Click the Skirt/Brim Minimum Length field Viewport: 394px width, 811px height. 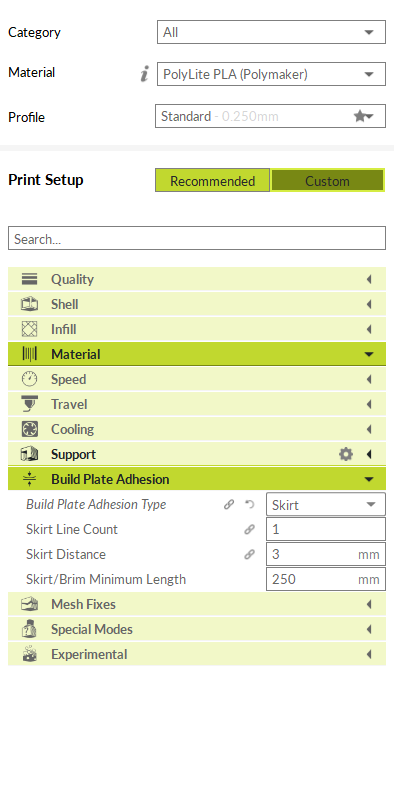(x=326, y=579)
